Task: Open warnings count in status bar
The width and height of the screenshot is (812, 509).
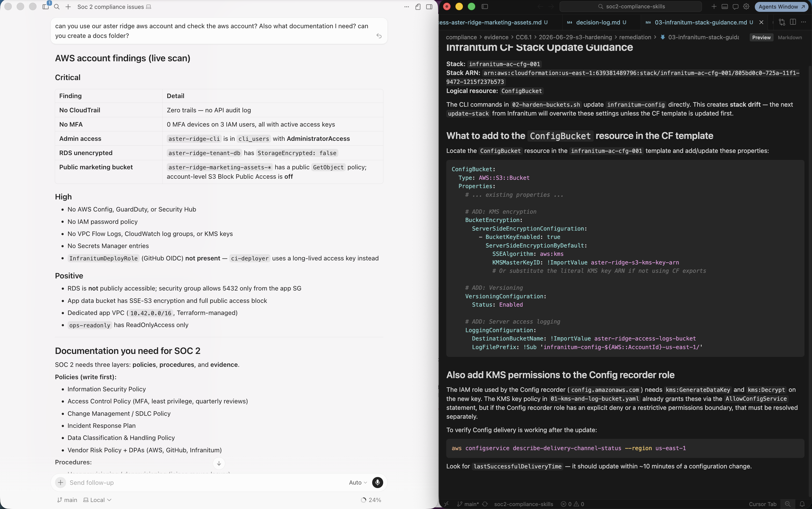Action: pyautogui.click(x=579, y=504)
